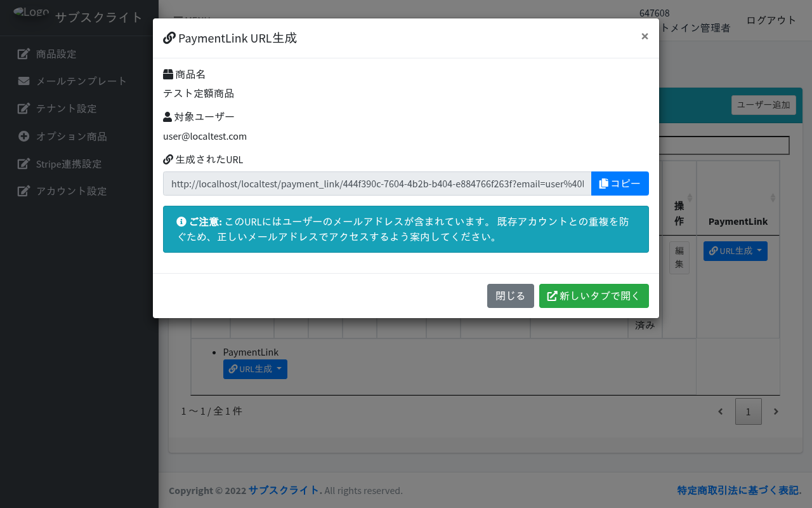Screen dimensions: 812x508
Task: Click ログアウト in the top bar
Action: coord(771,20)
